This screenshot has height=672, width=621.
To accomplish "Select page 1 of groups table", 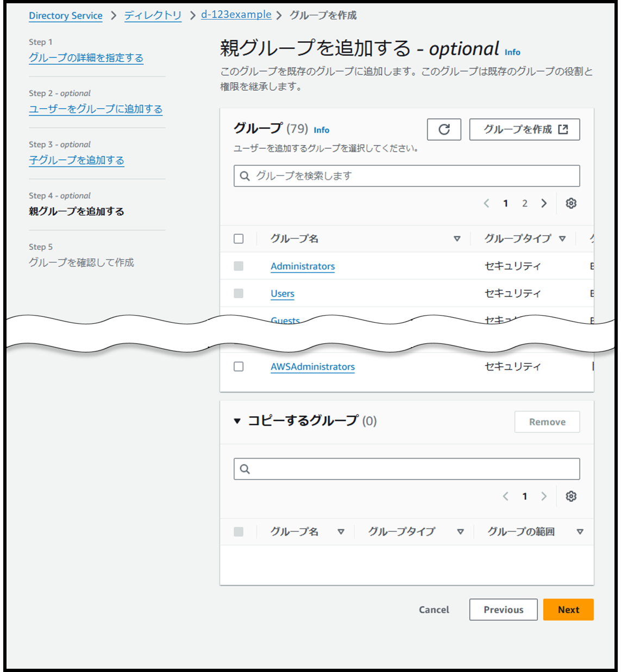I will click(x=505, y=203).
